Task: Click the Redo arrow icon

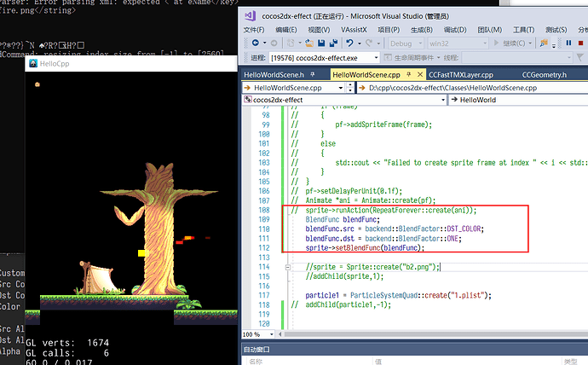Action: (x=369, y=43)
